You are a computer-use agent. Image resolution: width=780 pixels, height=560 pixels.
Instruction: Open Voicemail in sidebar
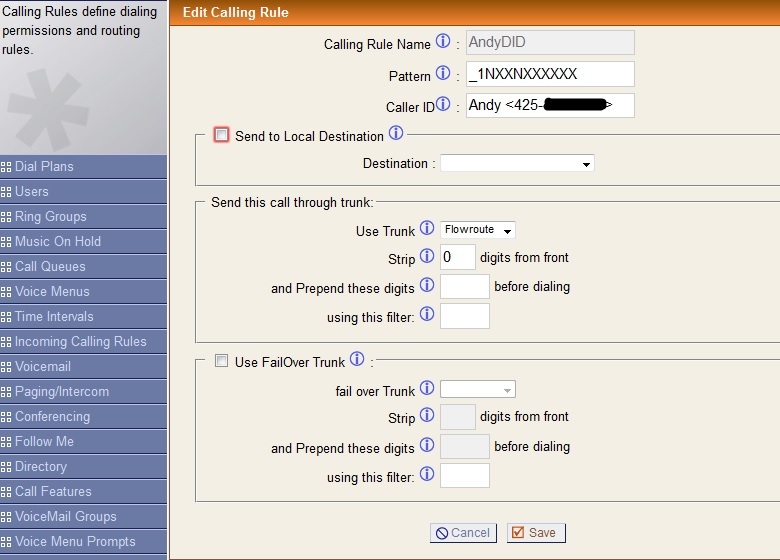point(84,367)
